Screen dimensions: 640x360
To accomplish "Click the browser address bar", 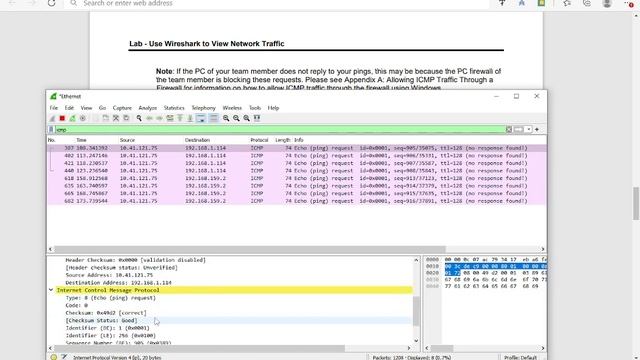I will coord(277,4).
